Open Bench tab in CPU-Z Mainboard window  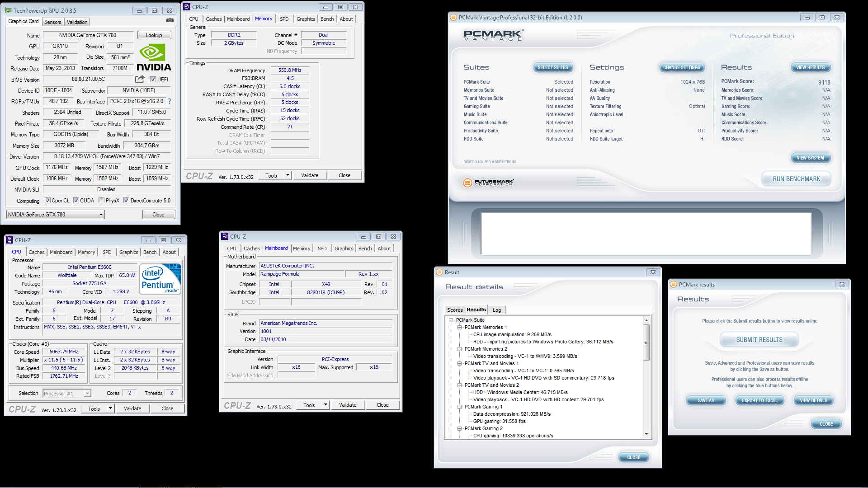pos(365,249)
